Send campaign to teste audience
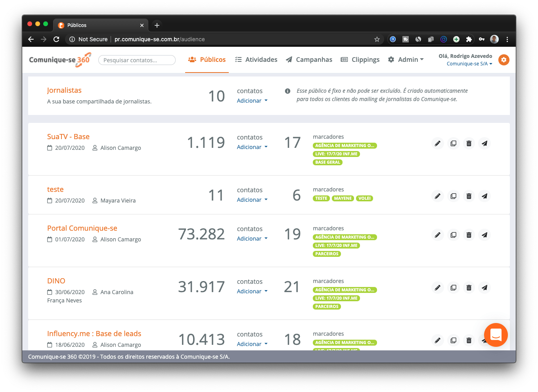The image size is (538, 392). click(x=484, y=196)
